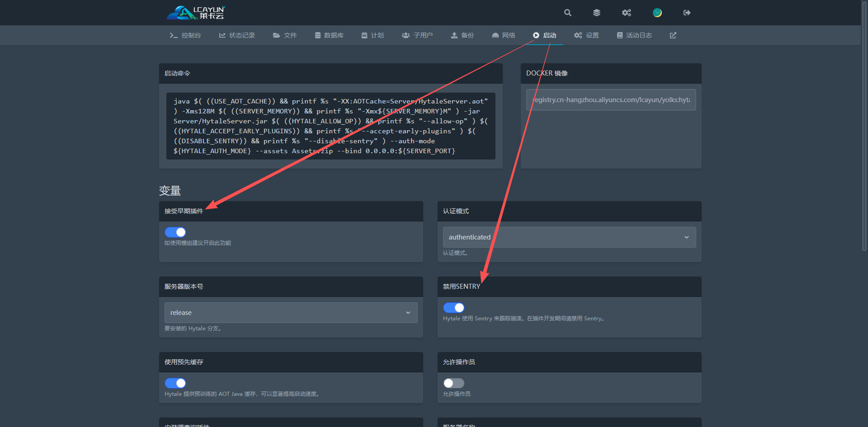Click the user avatar icon

click(657, 13)
